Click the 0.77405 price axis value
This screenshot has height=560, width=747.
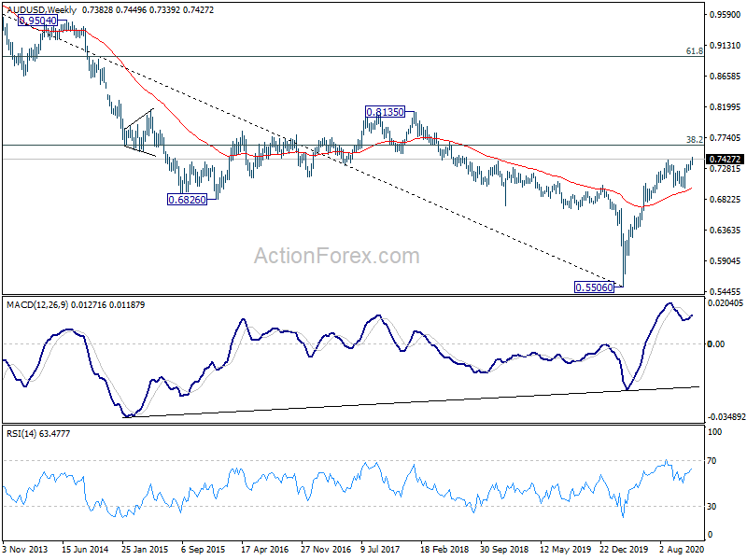click(x=726, y=137)
